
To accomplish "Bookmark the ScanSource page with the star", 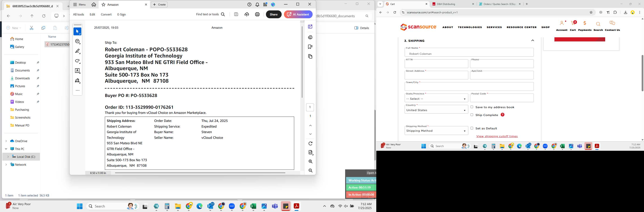I will 591,12.
